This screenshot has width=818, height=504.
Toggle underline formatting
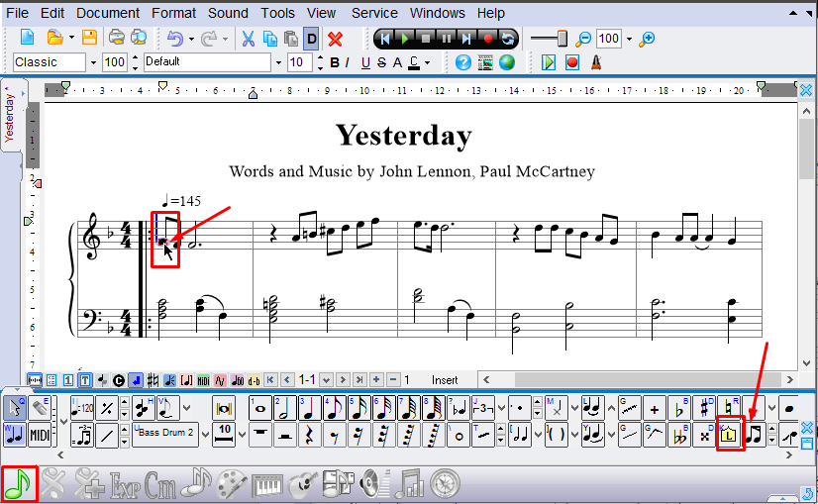click(365, 63)
